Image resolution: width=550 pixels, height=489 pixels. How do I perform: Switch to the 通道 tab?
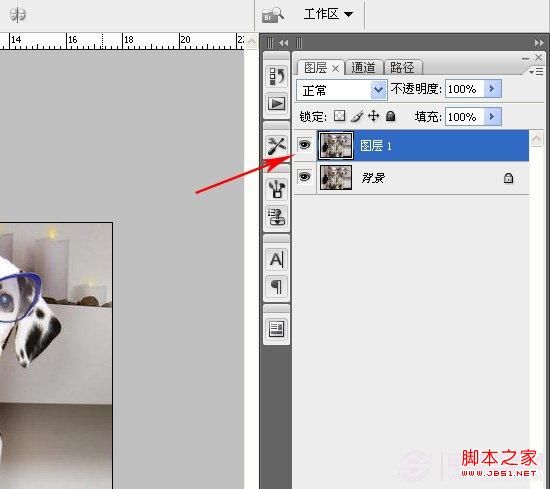coord(363,67)
